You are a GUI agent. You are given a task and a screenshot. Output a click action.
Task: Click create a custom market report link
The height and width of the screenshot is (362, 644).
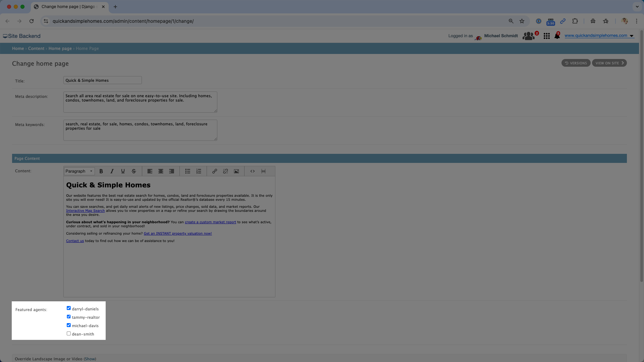[x=210, y=222]
